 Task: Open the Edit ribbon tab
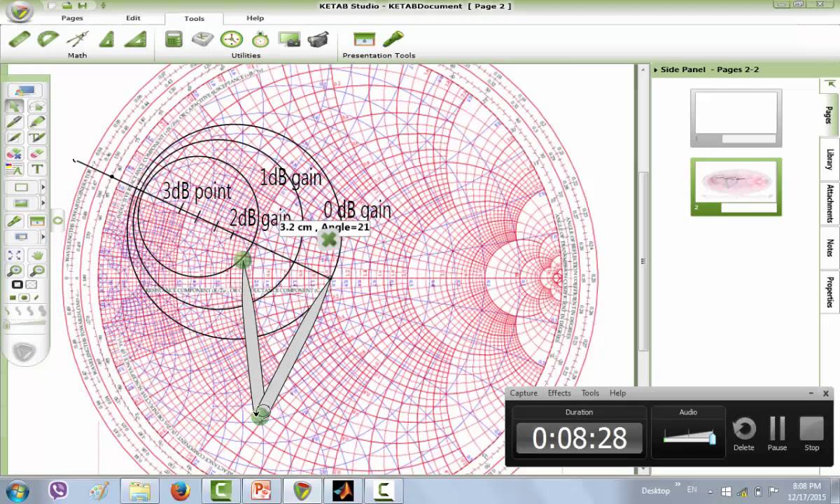tap(133, 18)
